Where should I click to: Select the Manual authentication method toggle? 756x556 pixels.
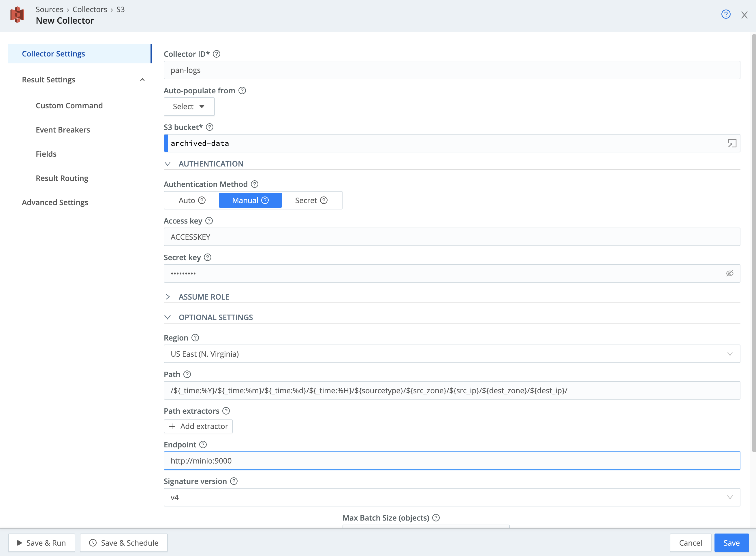pos(250,200)
